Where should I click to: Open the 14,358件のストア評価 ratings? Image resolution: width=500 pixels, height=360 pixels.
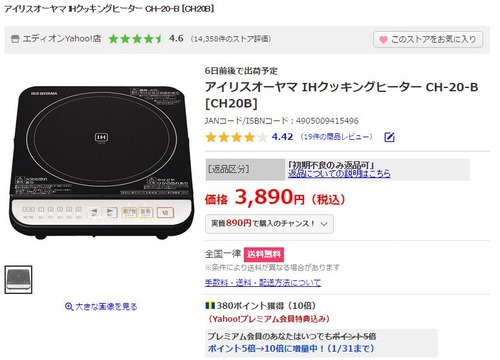coord(231,39)
